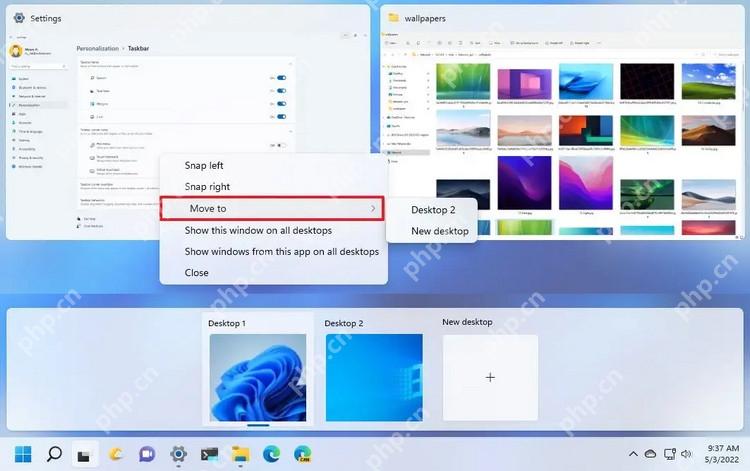
Task: Expand the Move to chevron arrow
Action: pyautogui.click(x=373, y=208)
